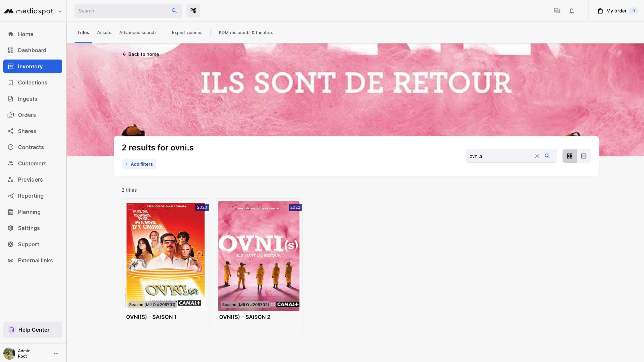Image resolution: width=644 pixels, height=362 pixels.
Task: Click 'Season (MILO #209702)' label
Action: click(x=245, y=305)
